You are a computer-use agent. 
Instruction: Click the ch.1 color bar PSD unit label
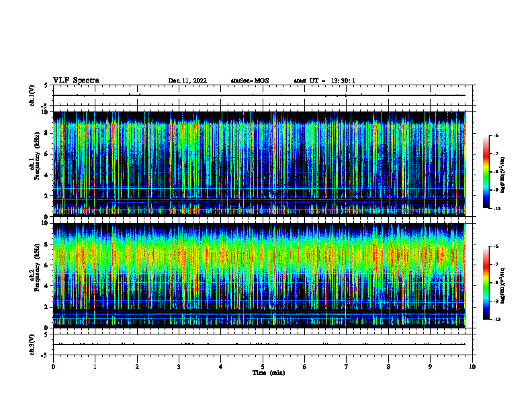[x=503, y=175]
